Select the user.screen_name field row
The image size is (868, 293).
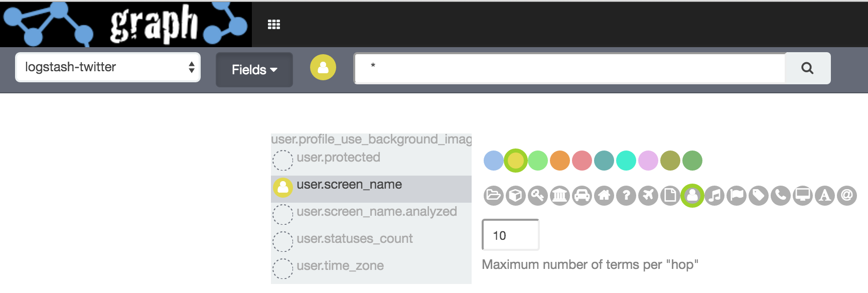pyautogui.click(x=371, y=185)
